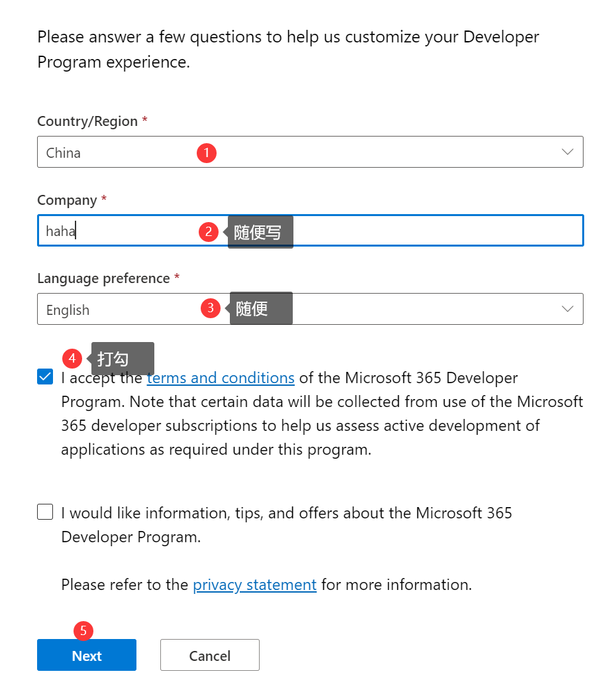Click the red number 3 annotation badge

click(x=211, y=308)
